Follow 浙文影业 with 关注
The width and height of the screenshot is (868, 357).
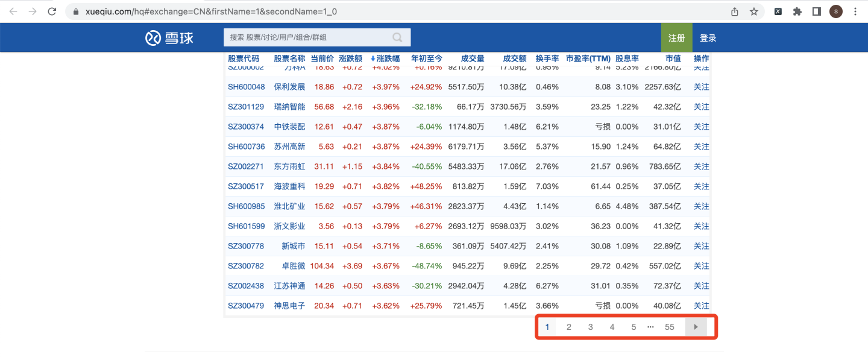[x=702, y=226]
